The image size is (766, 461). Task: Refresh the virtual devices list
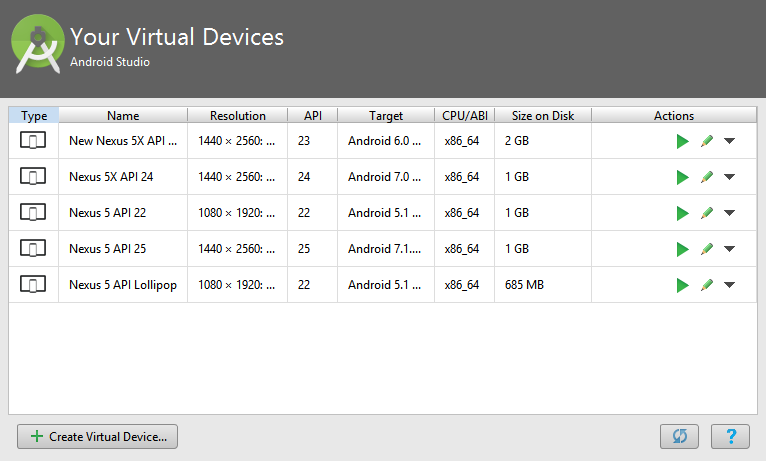point(679,436)
